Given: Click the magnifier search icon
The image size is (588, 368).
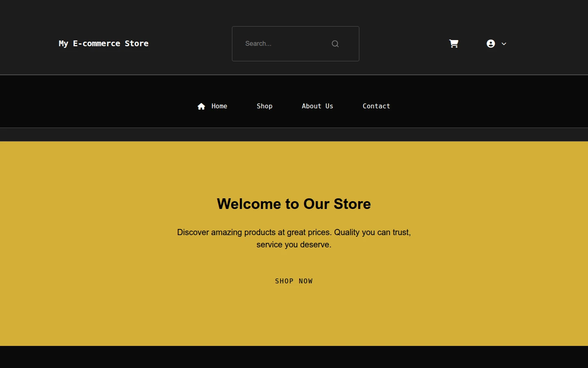Looking at the screenshot, I should point(335,44).
